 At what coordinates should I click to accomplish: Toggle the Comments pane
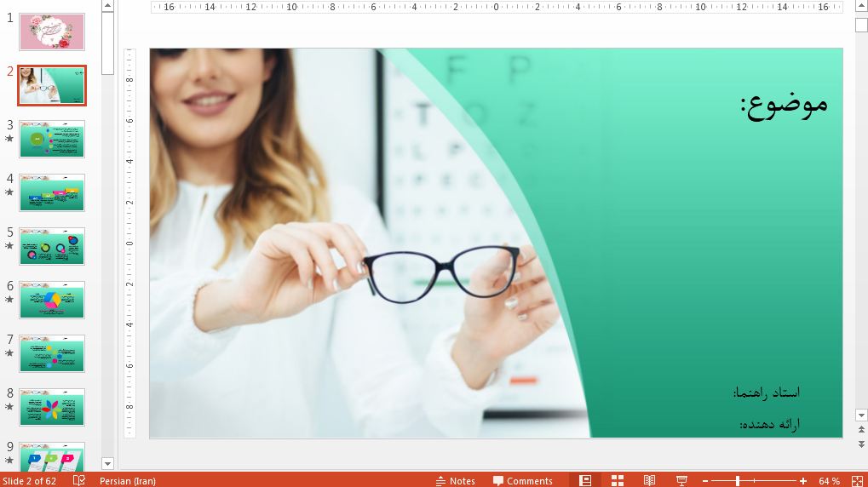[522, 481]
